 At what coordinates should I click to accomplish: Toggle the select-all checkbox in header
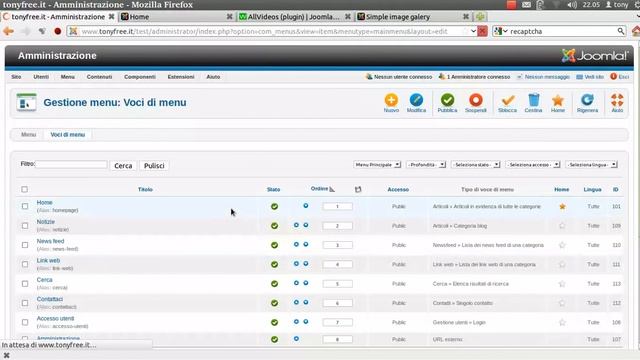click(x=24, y=189)
